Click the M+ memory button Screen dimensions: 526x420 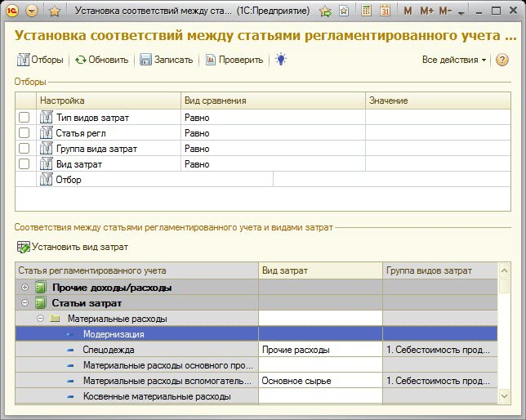[426, 11]
